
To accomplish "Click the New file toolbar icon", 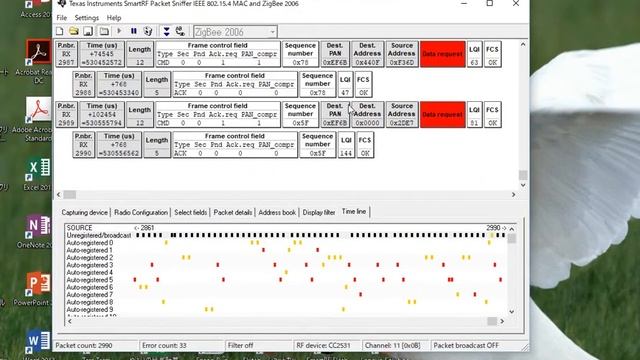I will 60,31.
